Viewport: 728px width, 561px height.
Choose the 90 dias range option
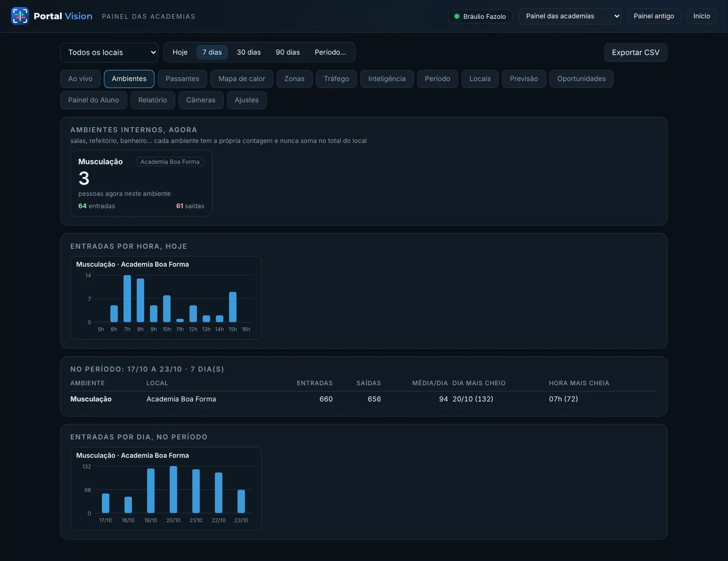[x=288, y=52]
